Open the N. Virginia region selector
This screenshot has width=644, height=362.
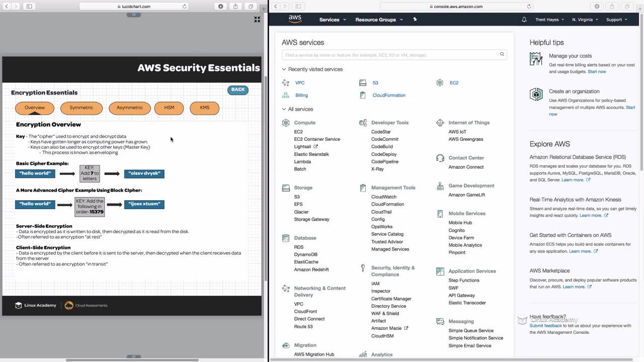(x=585, y=20)
